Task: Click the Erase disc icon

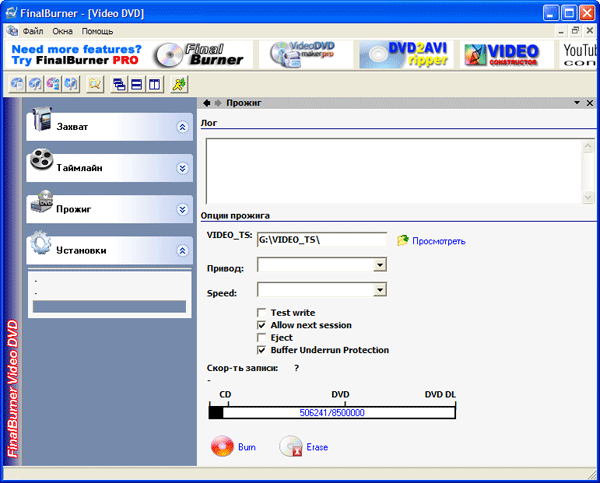Action: (x=291, y=446)
